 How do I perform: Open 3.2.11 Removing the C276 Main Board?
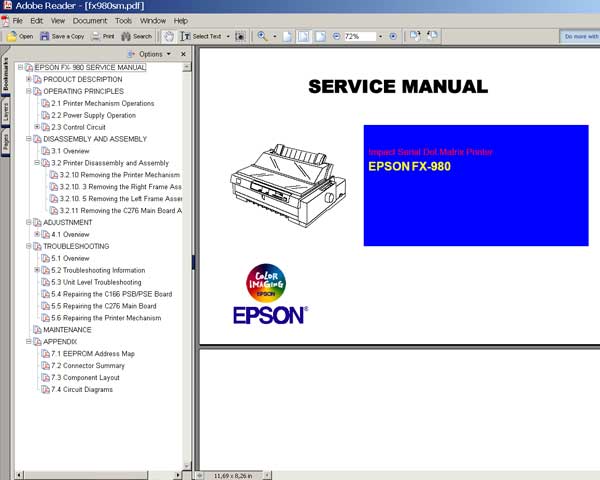[x=121, y=211]
